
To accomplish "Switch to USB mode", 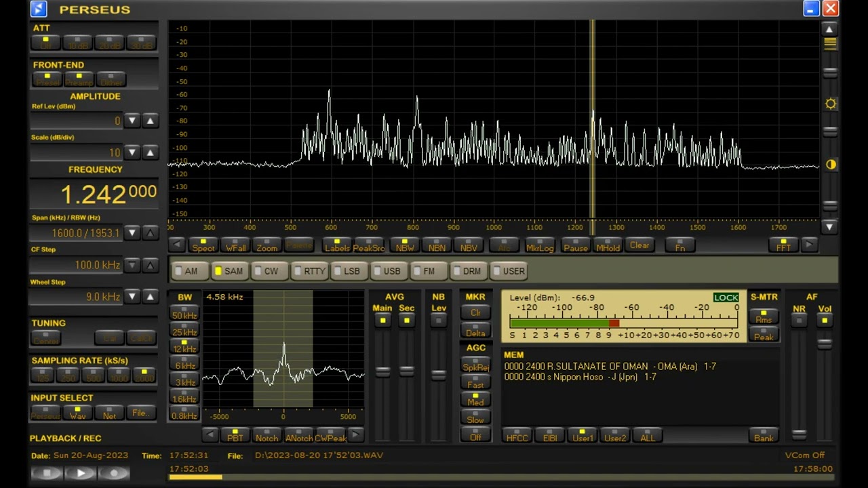I will (389, 270).
